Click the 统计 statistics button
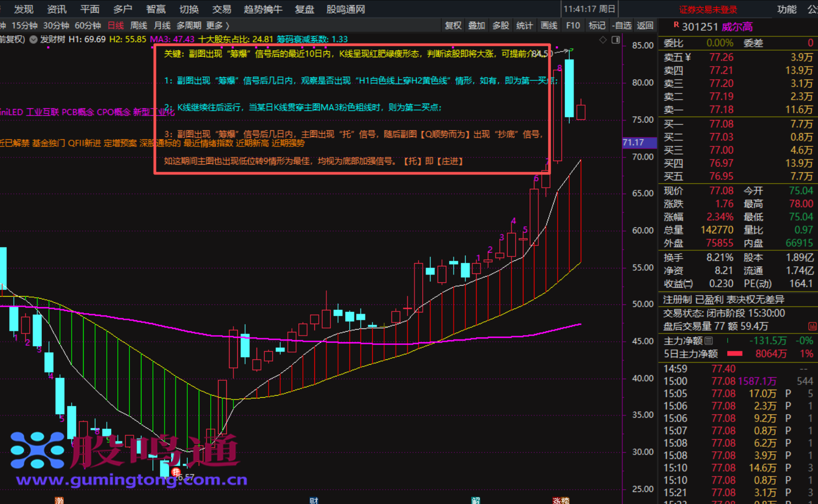Image resolution: width=818 pixels, height=504 pixels. pyautogui.click(x=525, y=25)
